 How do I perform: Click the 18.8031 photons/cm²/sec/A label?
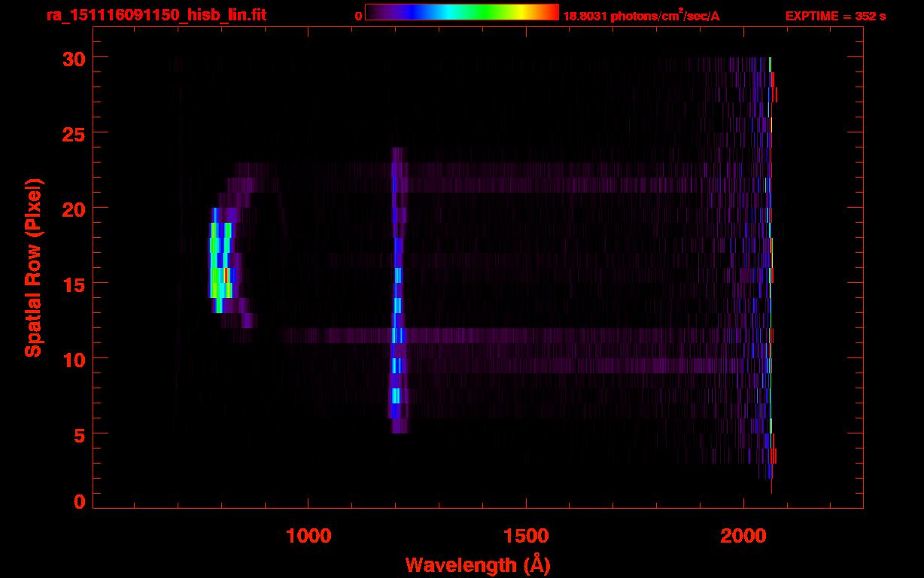641,16
